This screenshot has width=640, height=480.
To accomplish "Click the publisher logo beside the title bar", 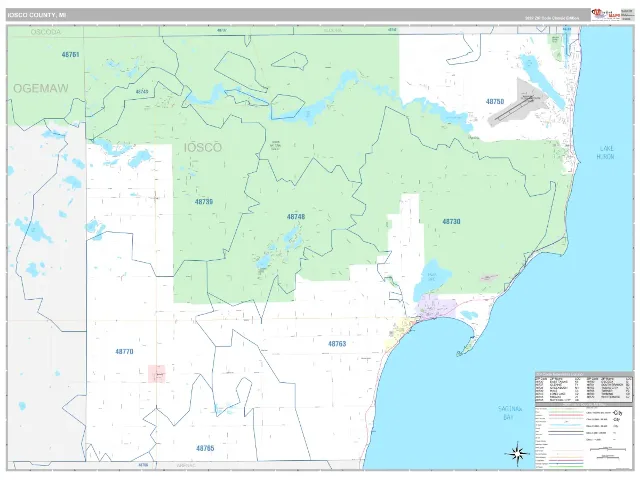I will coord(606,15).
